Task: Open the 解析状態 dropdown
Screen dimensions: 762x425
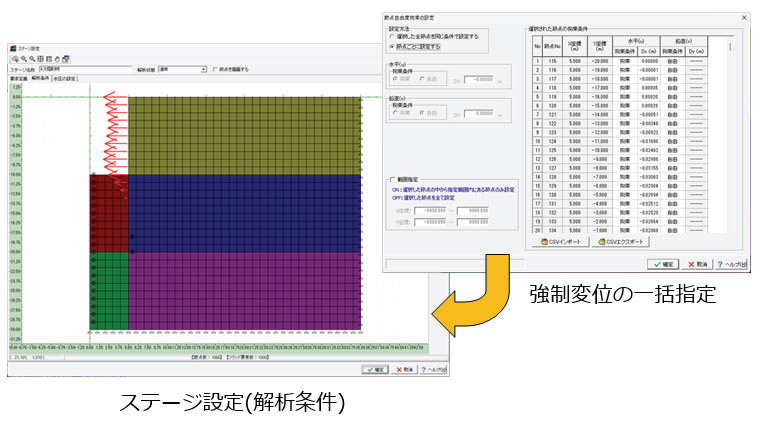Action: tap(204, 69)
